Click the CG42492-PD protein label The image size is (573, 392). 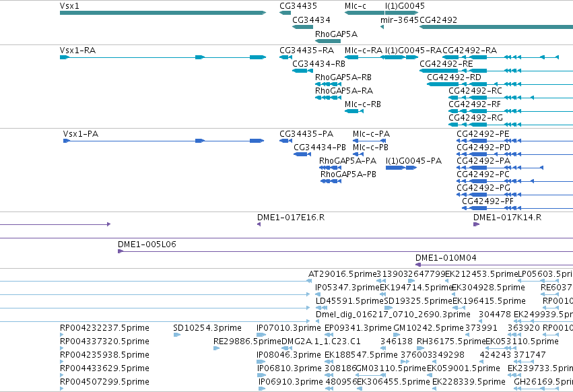click(x=483, y=148)
